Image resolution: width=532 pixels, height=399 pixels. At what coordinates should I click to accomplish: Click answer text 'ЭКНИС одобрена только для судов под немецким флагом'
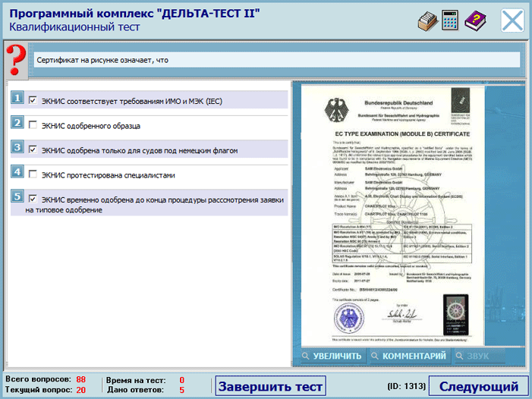coord(140,151)
